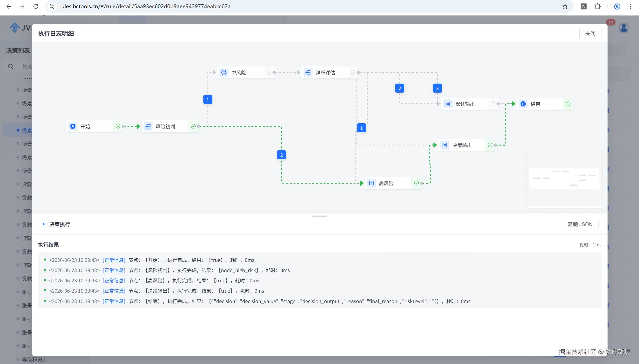
Task: Expand the 决策执行 section
Action: (x=44, y=224)
